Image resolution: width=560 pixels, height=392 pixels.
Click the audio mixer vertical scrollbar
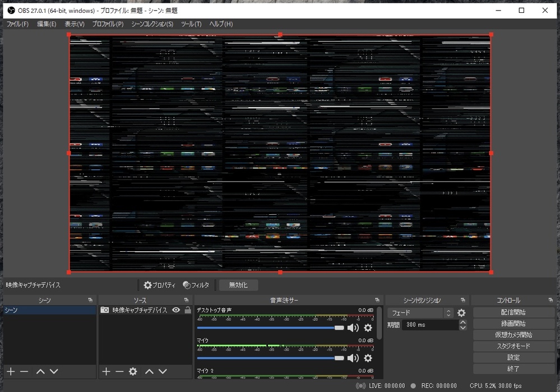pos(379,323)
